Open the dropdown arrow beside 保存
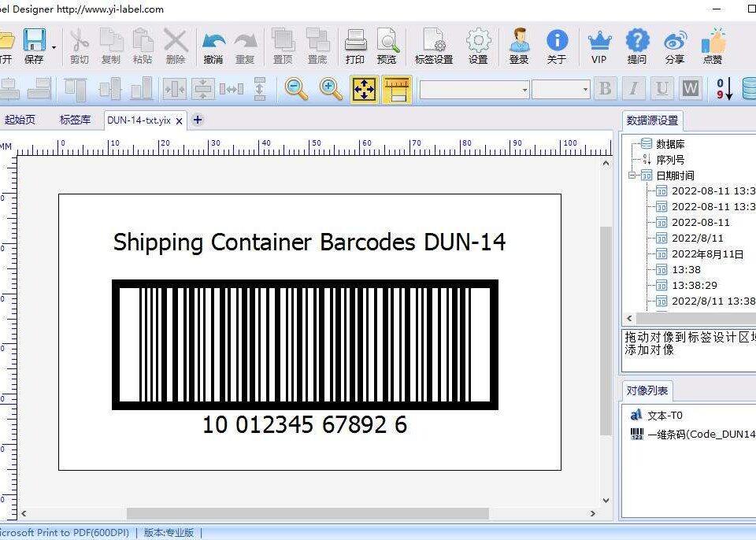This screenshot has height=540, width=756. [54, 47]
